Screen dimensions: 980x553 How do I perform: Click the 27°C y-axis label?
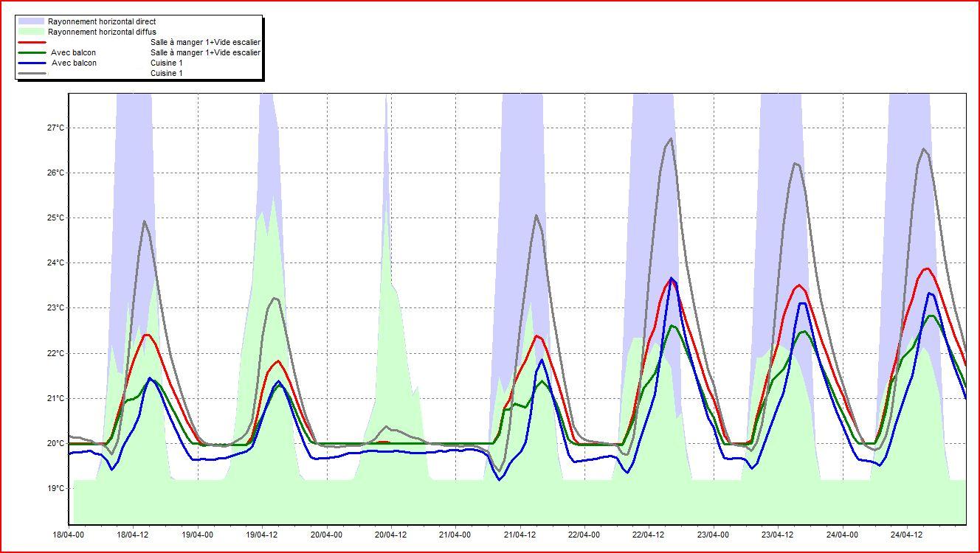click(x=55, y=128)
